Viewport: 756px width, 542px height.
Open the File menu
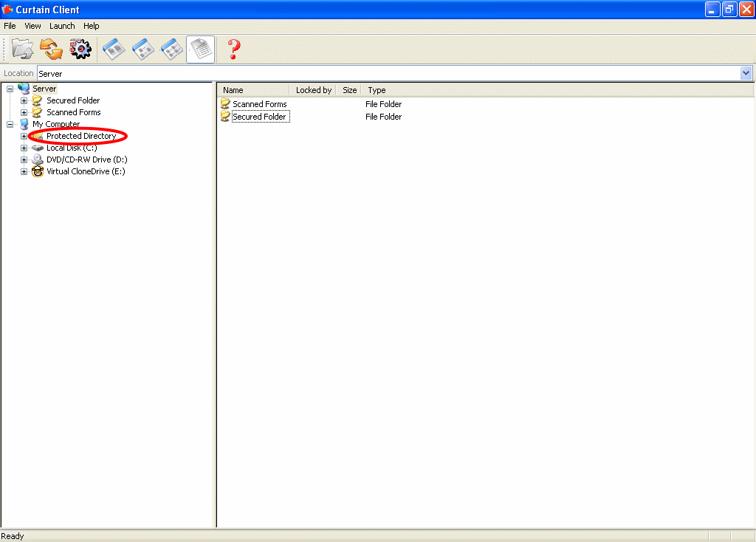(10, 26)
